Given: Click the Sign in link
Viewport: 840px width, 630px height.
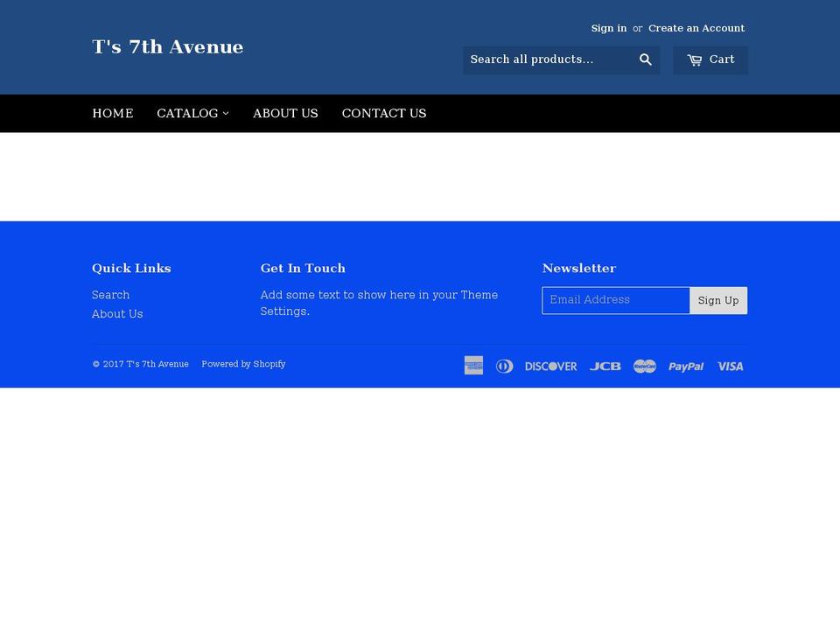Looking at the screenshot, I should 609,28.
